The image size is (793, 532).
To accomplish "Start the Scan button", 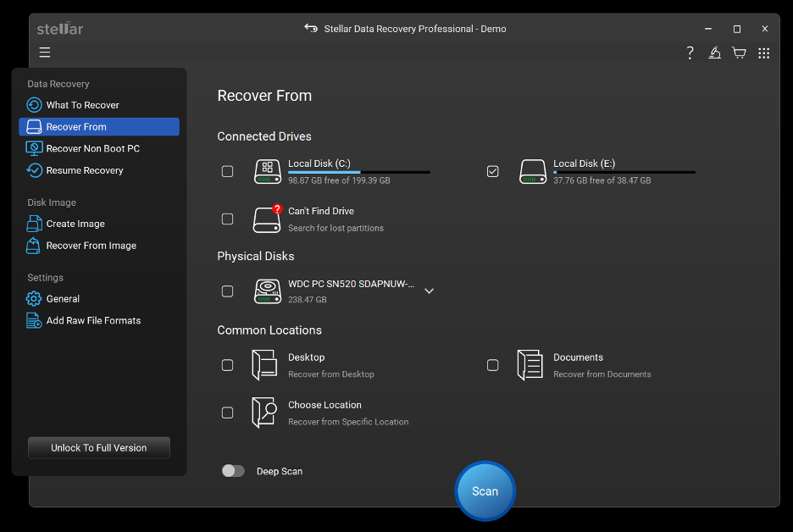I will click(485, 491).
